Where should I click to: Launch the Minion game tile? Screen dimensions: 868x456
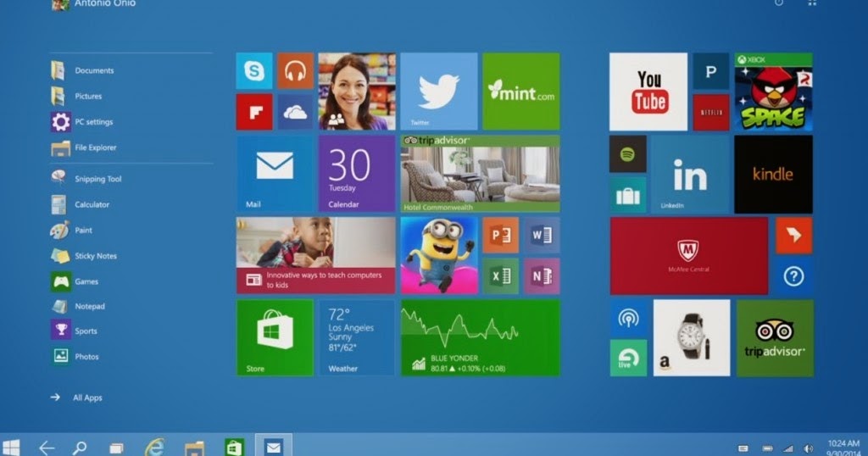click(x=439, y=255)
